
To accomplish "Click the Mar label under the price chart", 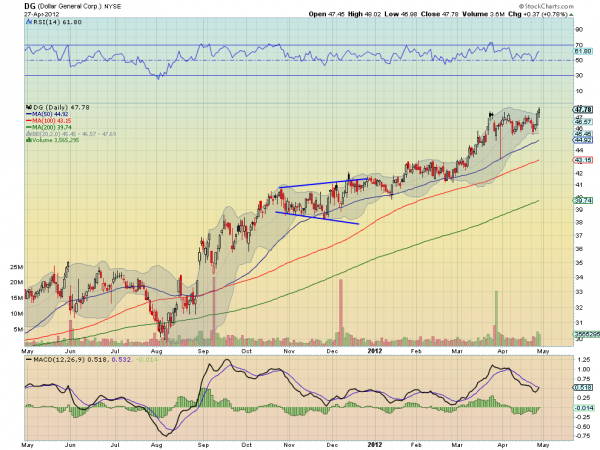I will point(457,351).
